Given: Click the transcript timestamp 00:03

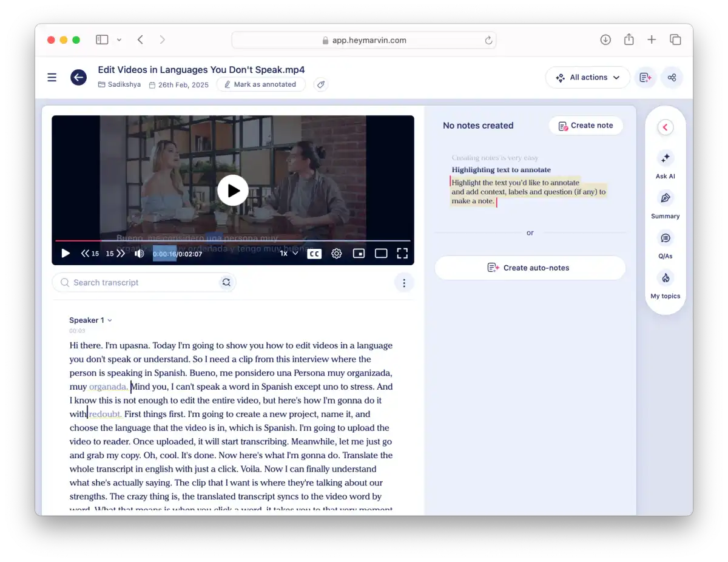Looking at the screenshot, I should (x=77, y=331).
